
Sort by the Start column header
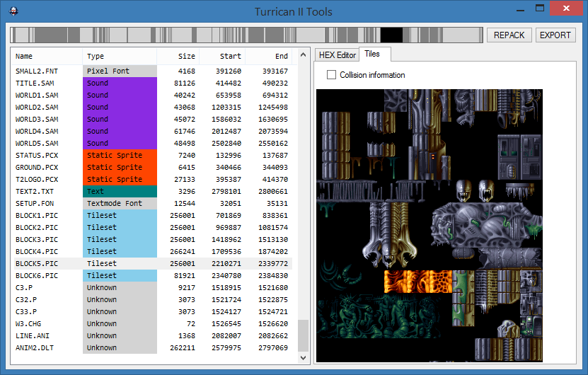point(222,57)
